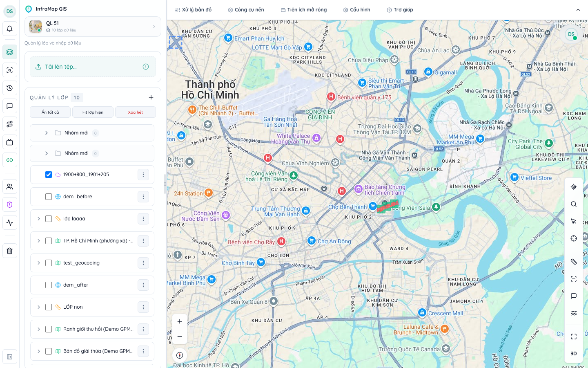Screen dimensions: 588x368
Task: Reset map north with compass button
Action: [x=180, y=355]
